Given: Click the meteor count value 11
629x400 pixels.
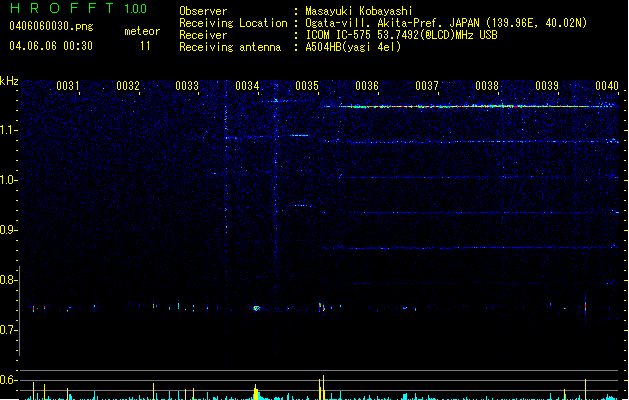Looking at the screenshot, I should click(x=145, y=46).
